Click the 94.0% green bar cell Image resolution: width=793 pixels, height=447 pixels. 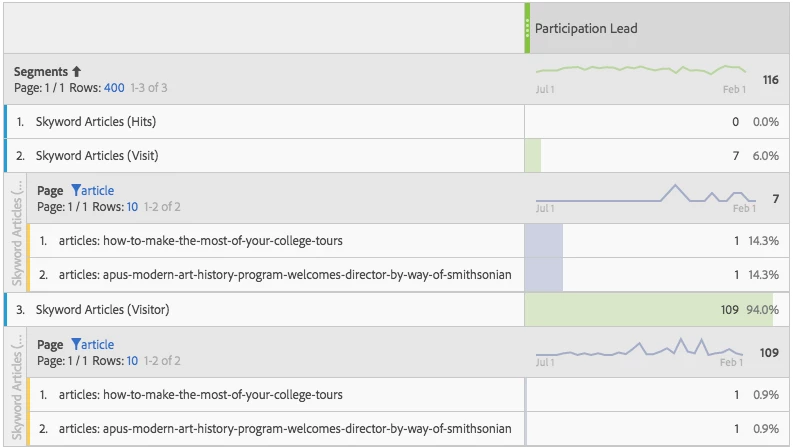(650, 310)
